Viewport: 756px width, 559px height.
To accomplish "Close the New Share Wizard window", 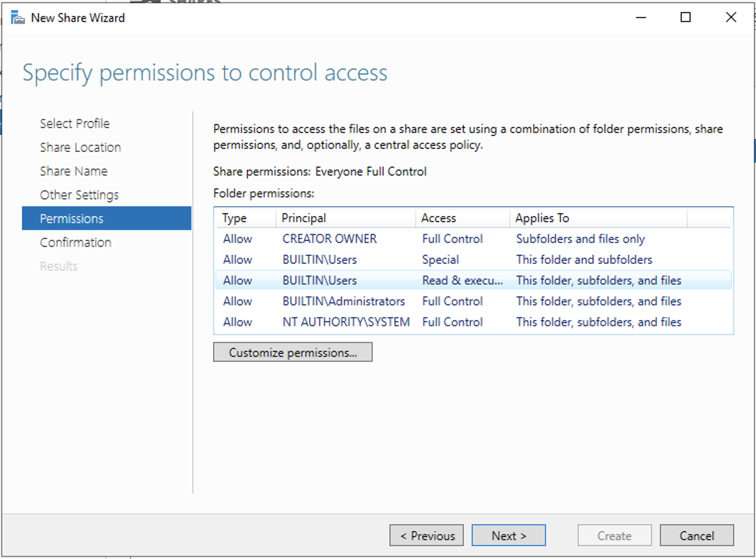I will [730, 18].
